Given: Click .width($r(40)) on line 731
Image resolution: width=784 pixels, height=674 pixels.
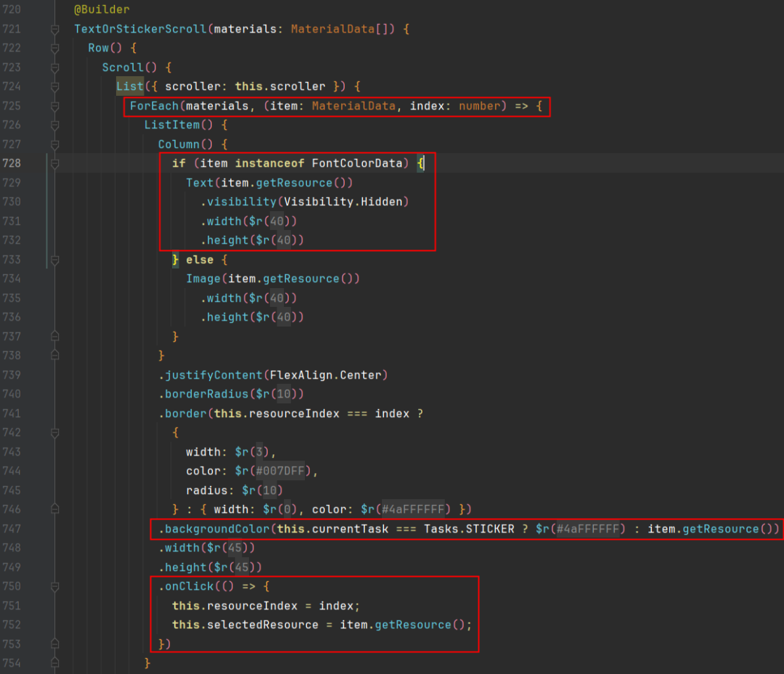Looking at the screenshot, I should click(248, 221).
